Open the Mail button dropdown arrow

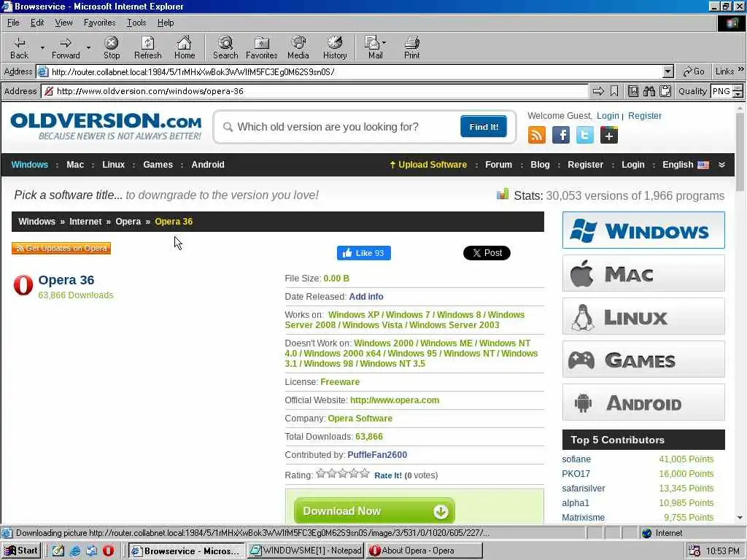384,42
